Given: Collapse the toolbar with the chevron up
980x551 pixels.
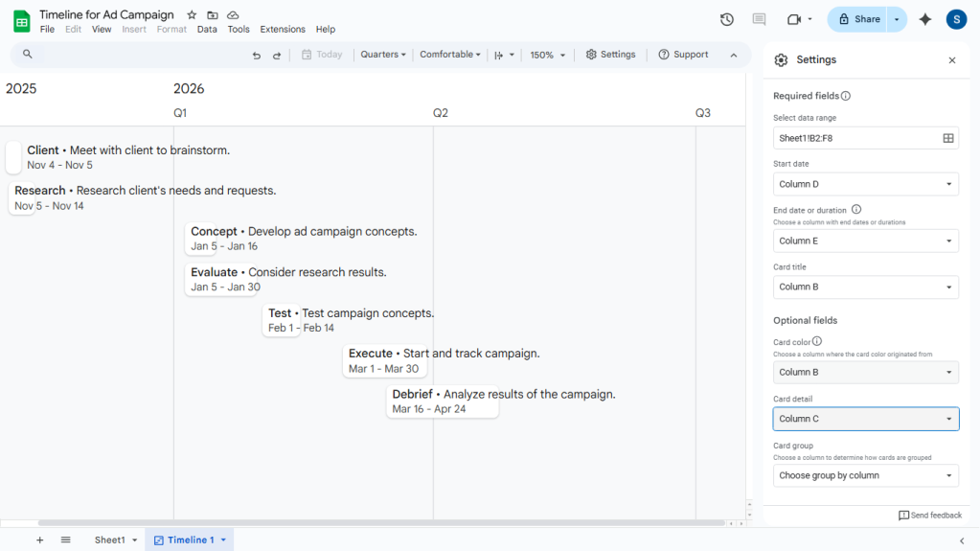Looking at the screenshot, I should pos(734,55).
